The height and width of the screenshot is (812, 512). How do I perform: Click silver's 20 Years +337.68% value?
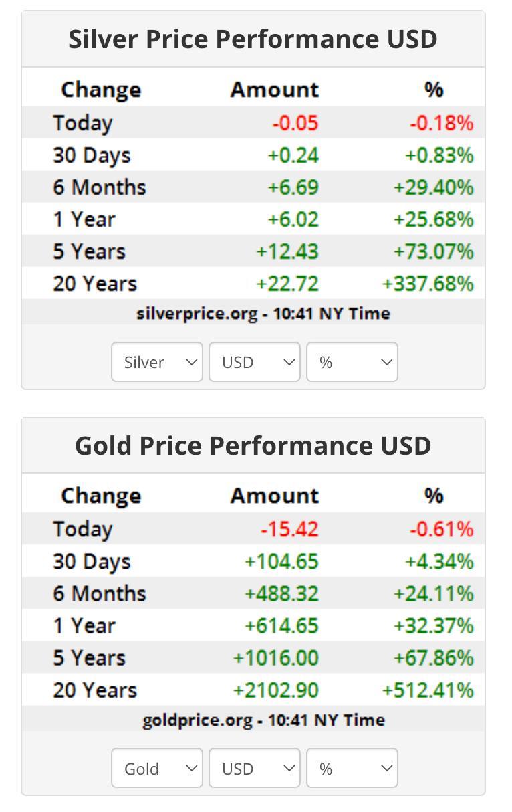[428, 284]
